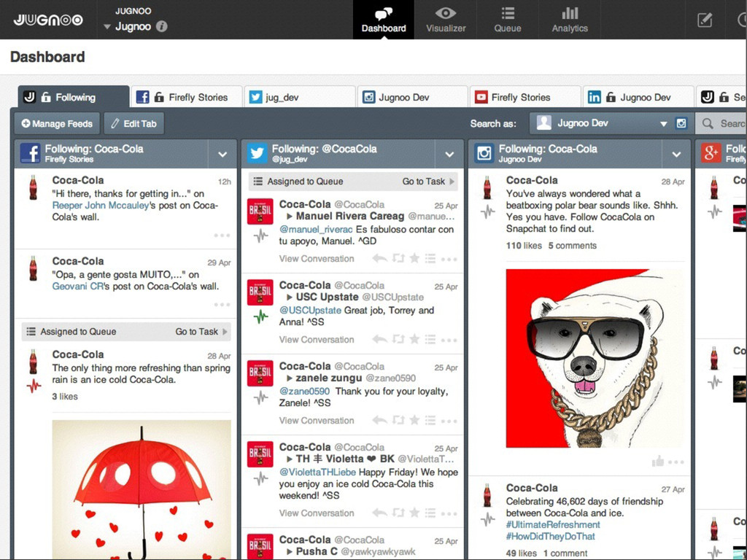
Task: Click sentiment pulse icon on Manuel Rivera tweet
Action: (260, 236)
